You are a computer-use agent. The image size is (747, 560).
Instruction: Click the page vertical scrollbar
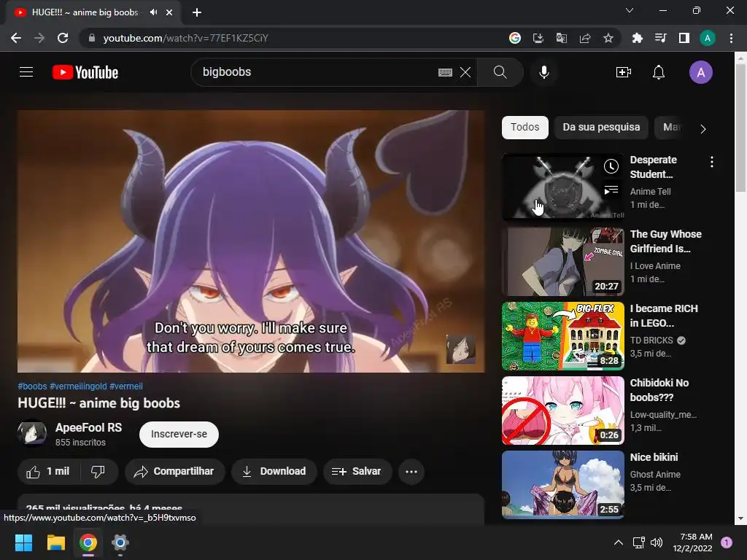[x=740, y=128]
